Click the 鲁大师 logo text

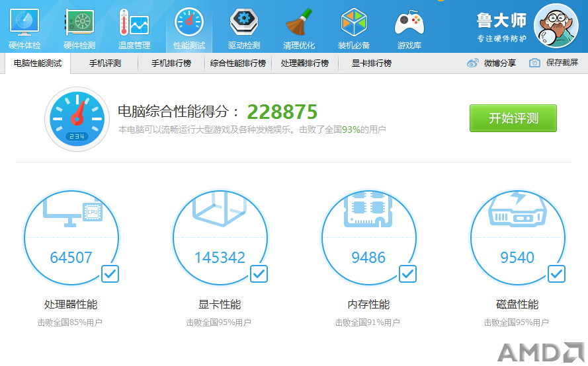[501, 20]
